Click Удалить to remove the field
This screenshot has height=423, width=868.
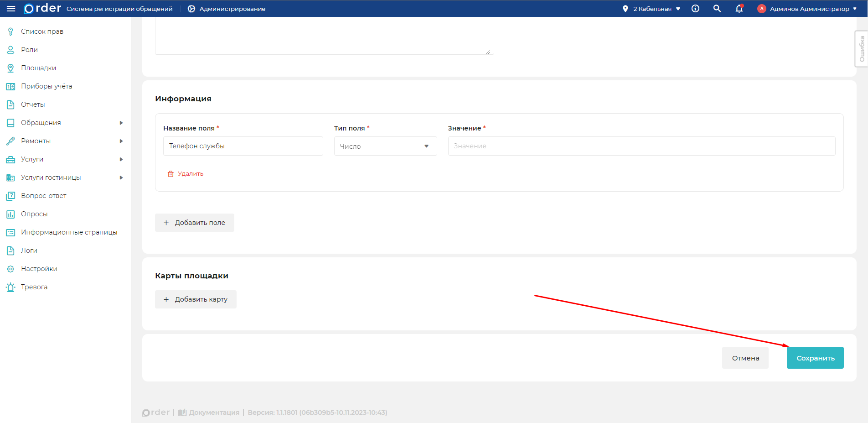pos(186,174)
